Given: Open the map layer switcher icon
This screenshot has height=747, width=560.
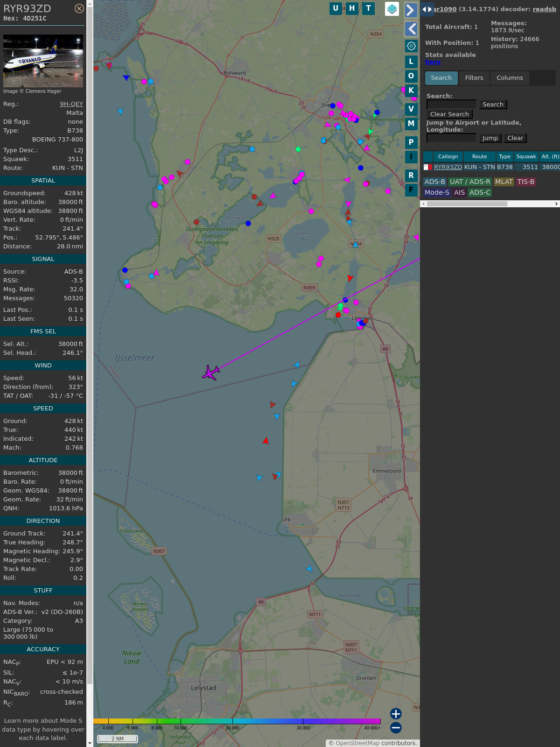Looking at the screenshot, I should [x=392, y=9].
